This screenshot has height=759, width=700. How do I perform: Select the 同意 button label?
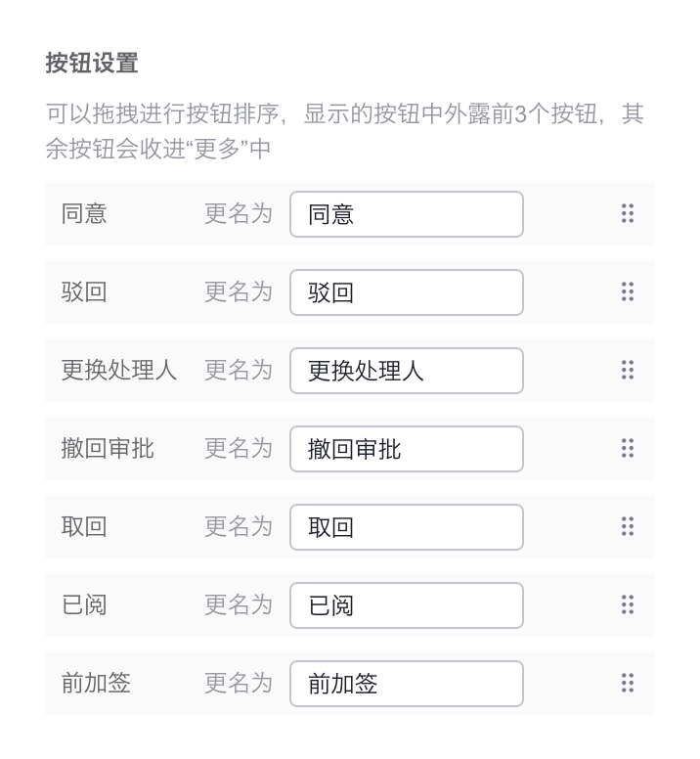coord(84,213)
